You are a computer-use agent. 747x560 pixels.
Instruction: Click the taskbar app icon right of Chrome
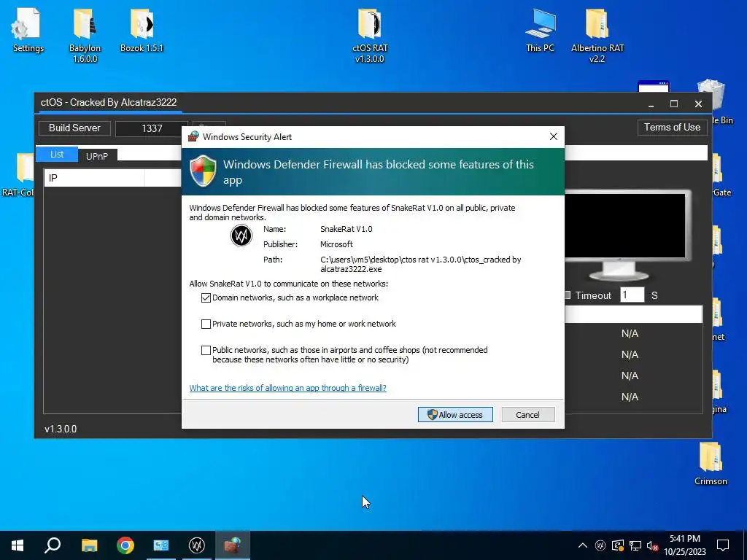(x=161, y=545)
